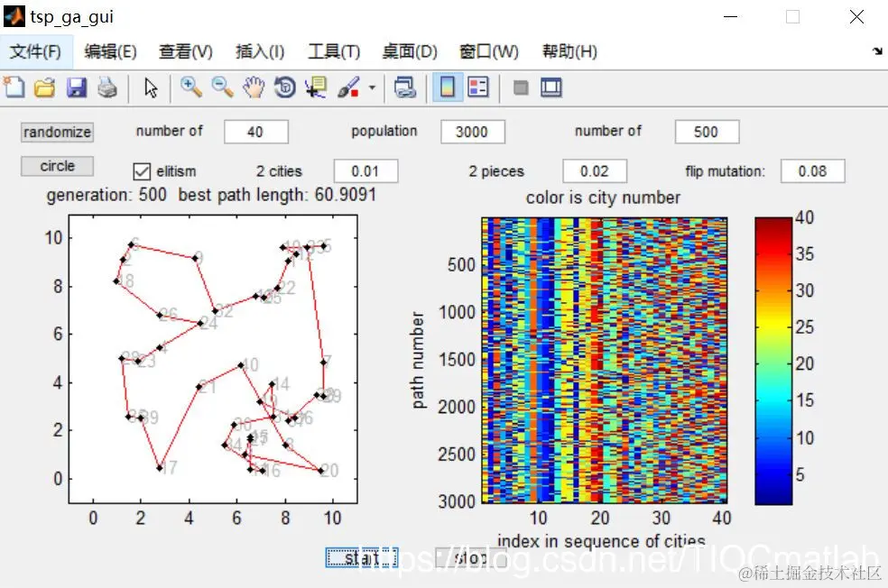The image size is (888, 588).
Task: Click the Link Plot icon
Action: [x=405, y=87]
